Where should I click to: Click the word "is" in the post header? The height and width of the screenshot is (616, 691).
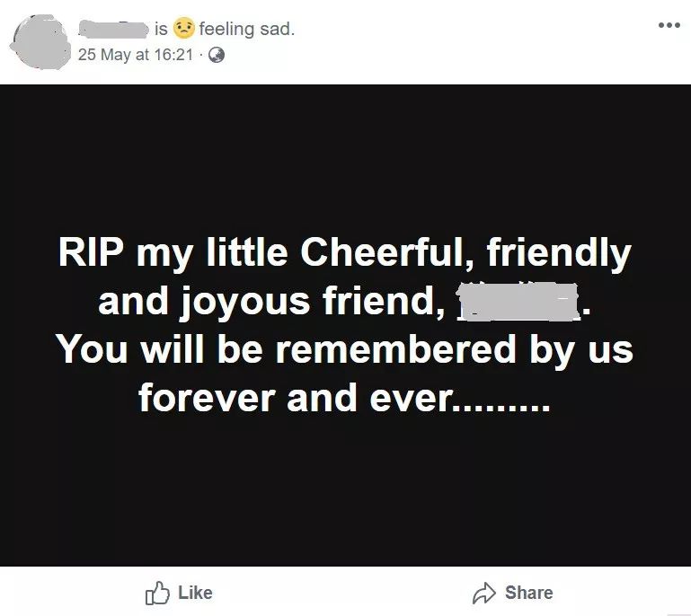[x=161, y=30]
